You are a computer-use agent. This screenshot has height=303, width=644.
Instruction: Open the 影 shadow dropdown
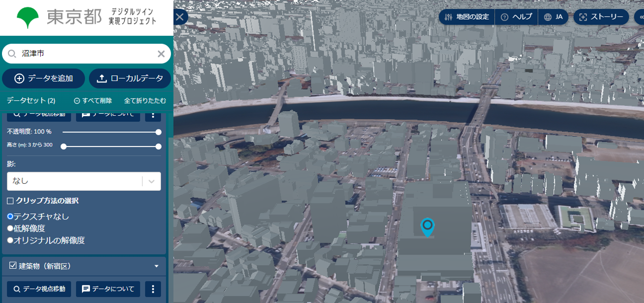84,181
